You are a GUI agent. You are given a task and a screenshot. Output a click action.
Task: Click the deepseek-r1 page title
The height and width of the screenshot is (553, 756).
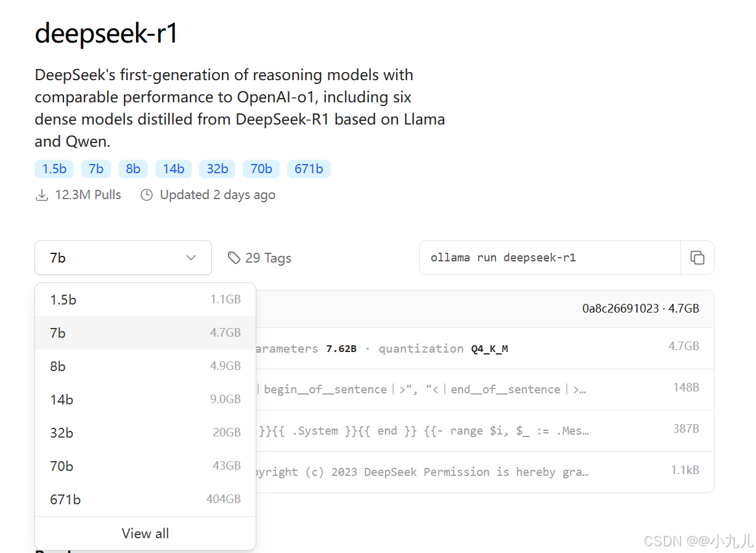click(x=107, y=33)
